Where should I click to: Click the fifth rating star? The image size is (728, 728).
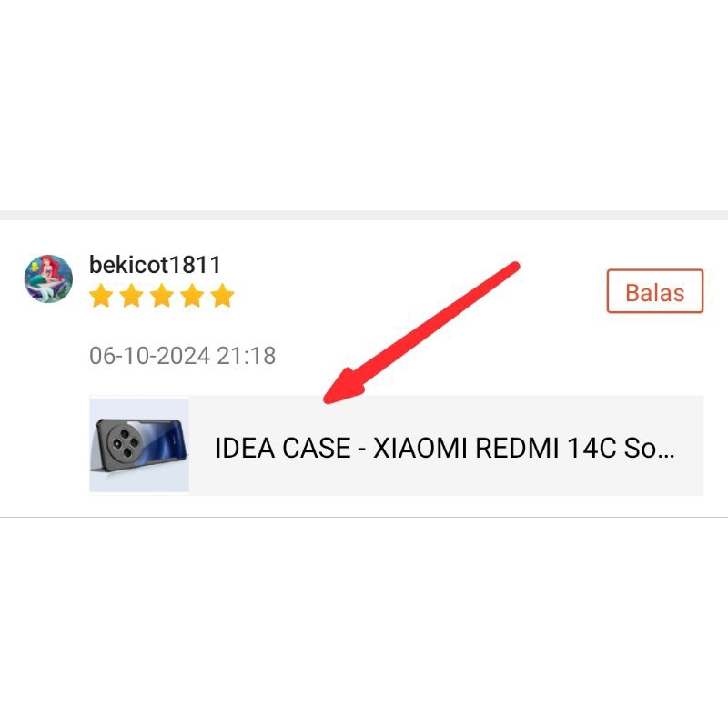click(222, 296)
